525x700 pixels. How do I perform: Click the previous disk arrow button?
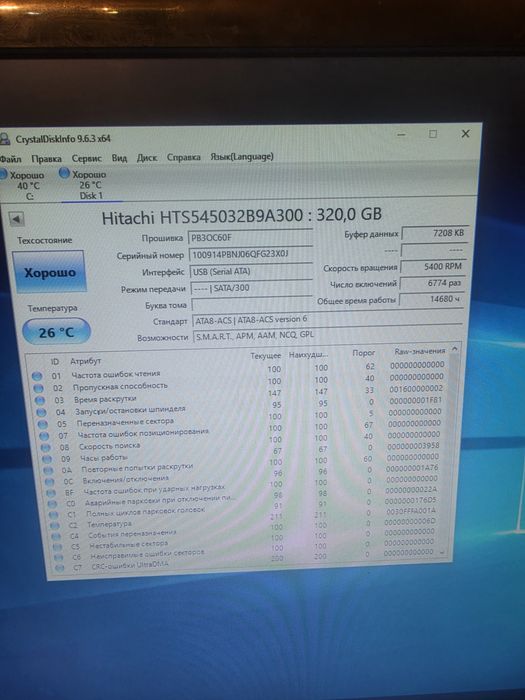coord(16,219)
